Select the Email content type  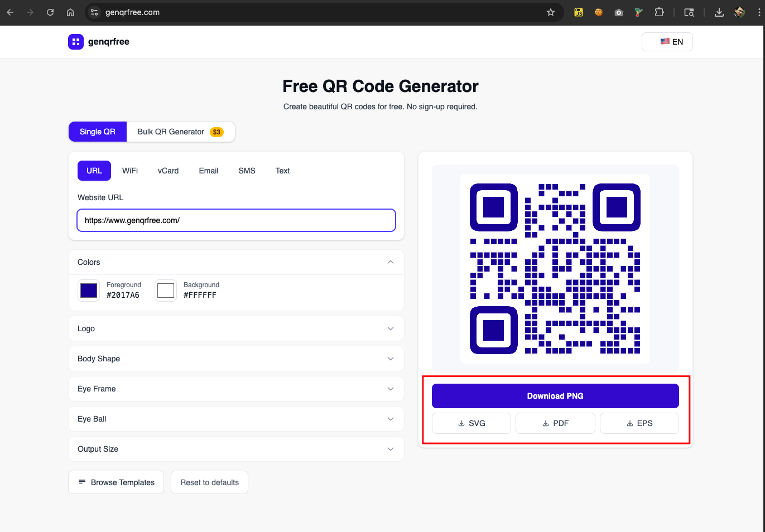click(x=209, y=171)
